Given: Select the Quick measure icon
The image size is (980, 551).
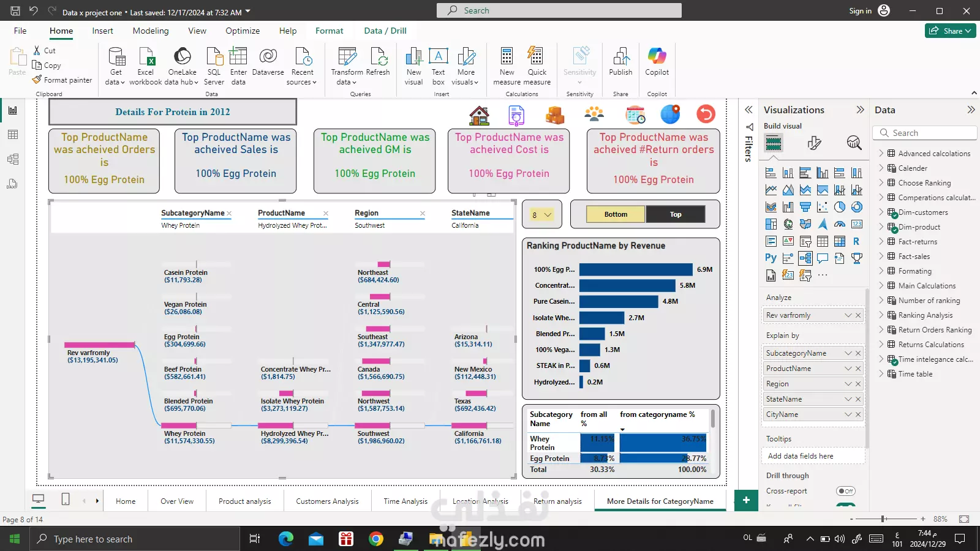Looking at the screenshot, I should pos(537,57).
